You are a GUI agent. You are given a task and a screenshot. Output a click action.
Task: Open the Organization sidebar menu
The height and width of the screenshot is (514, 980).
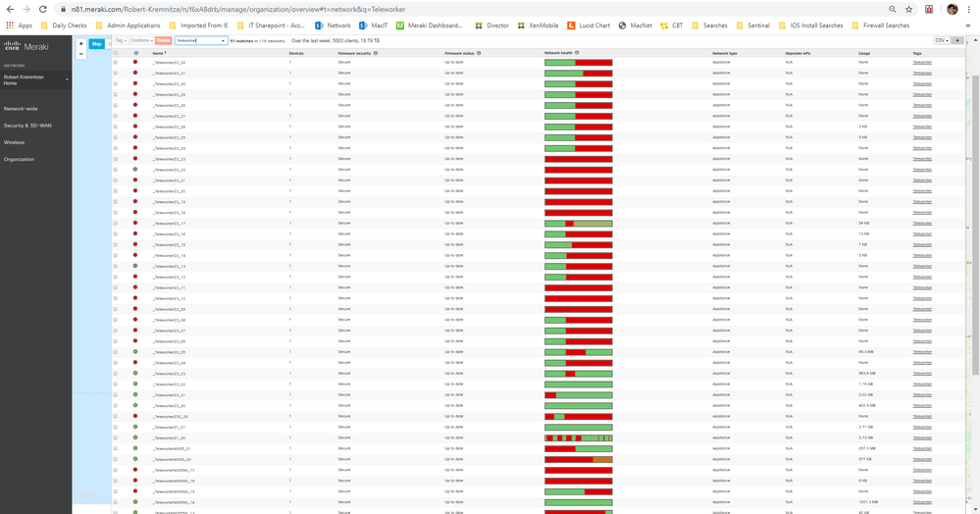[x=19, y=159]
